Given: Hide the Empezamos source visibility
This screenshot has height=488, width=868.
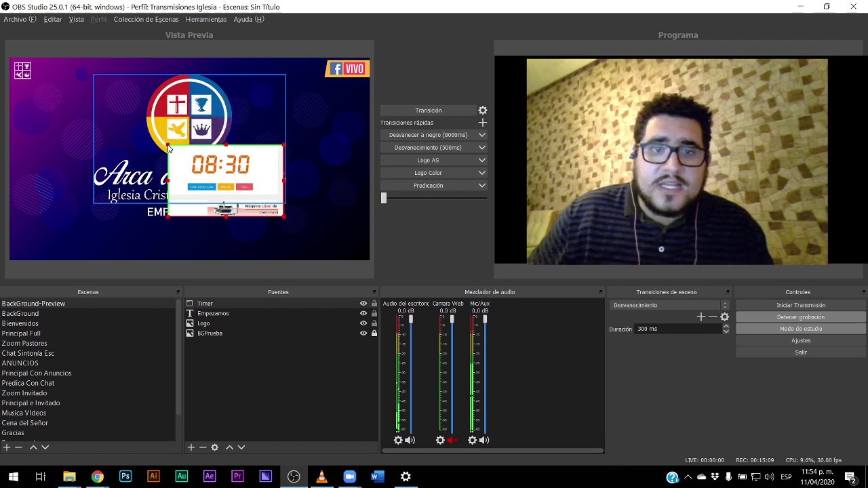Looking at the screenshot, I should click(x=363, y=313).
